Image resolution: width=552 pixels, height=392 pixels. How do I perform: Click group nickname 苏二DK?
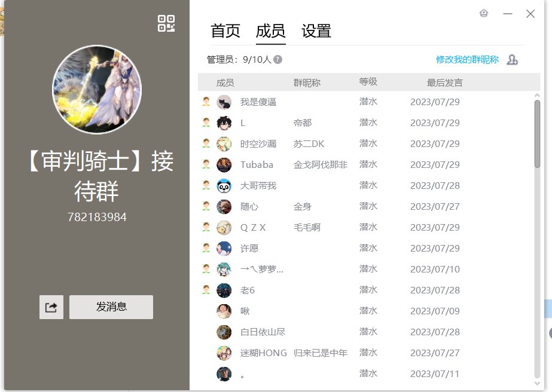point(309,144)
